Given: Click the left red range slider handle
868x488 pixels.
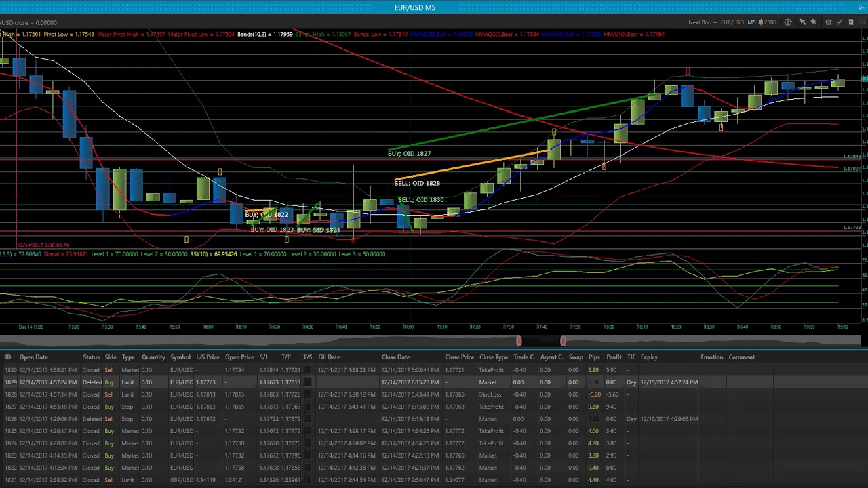Looking at the screenshot, I should [x=519, y=341].
